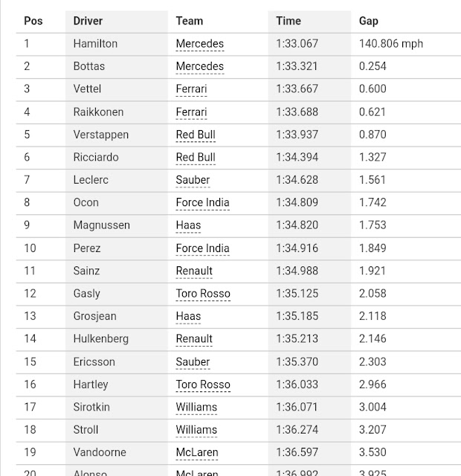
Task: Click Red Bull link for Verstappen
Action: pyautogui.click(x=196, y=135)
